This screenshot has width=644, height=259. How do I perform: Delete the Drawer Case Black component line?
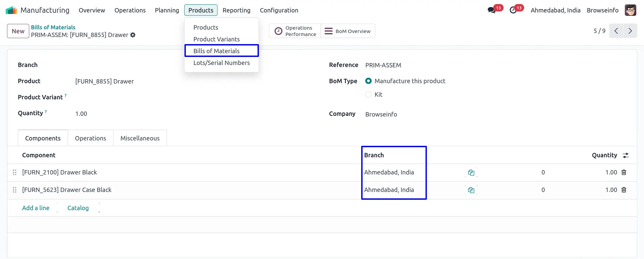pyautogui.click(x=624, y=190)
